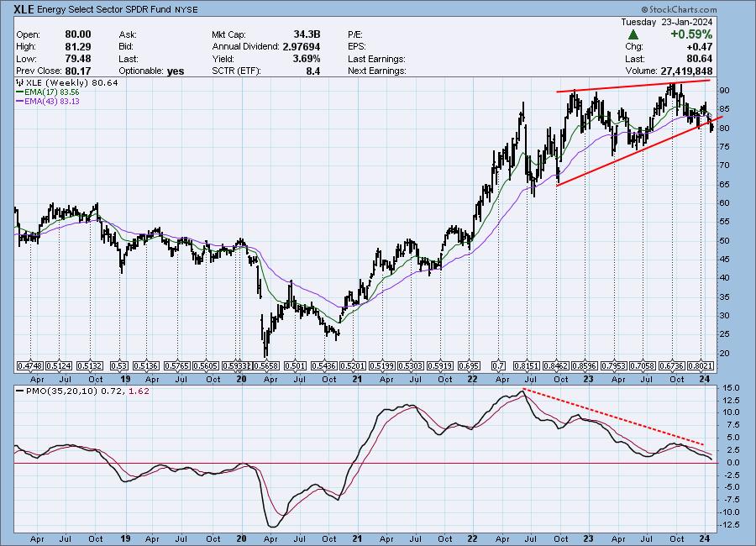Click the 'PMO(35,20,10) 0.72, 1.62' legend

(82, 391)
